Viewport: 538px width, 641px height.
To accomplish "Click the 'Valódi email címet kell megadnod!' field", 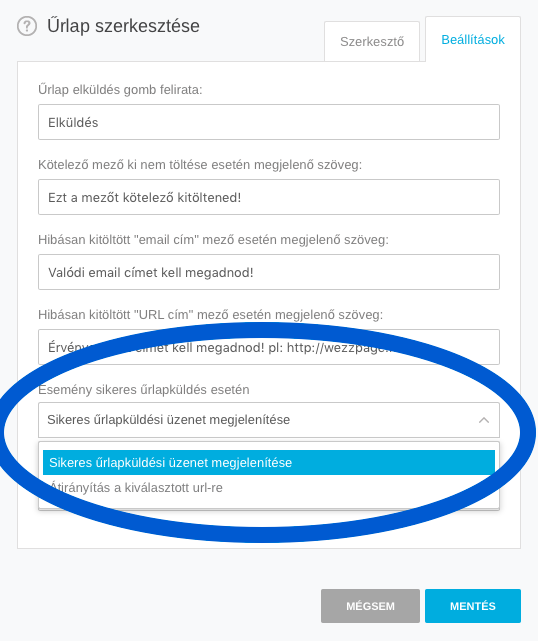I will [269, 272].
